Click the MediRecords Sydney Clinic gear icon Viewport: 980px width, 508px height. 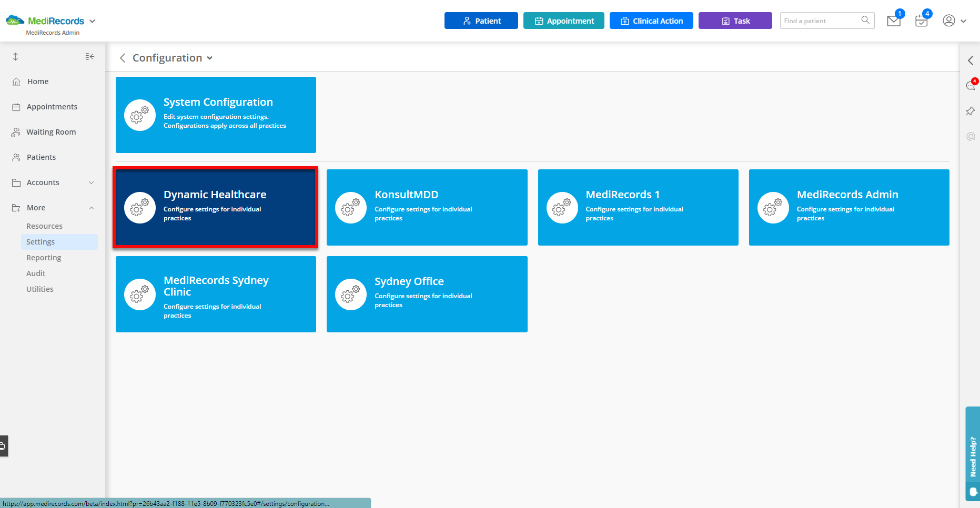click(140, 294)
